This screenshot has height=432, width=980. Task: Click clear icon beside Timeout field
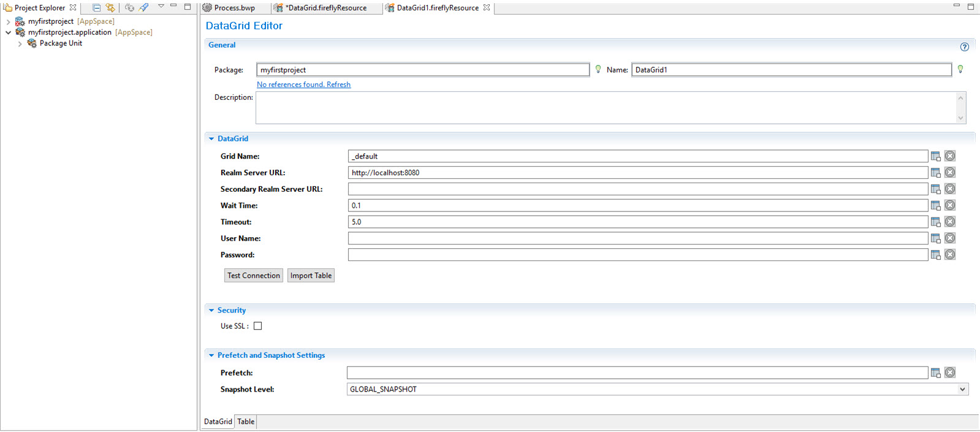coord(949,222)
